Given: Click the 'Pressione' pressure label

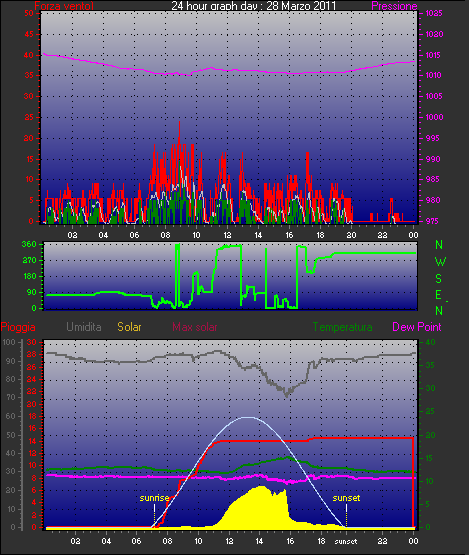Looking at the screenshot, I should point(394,6).
